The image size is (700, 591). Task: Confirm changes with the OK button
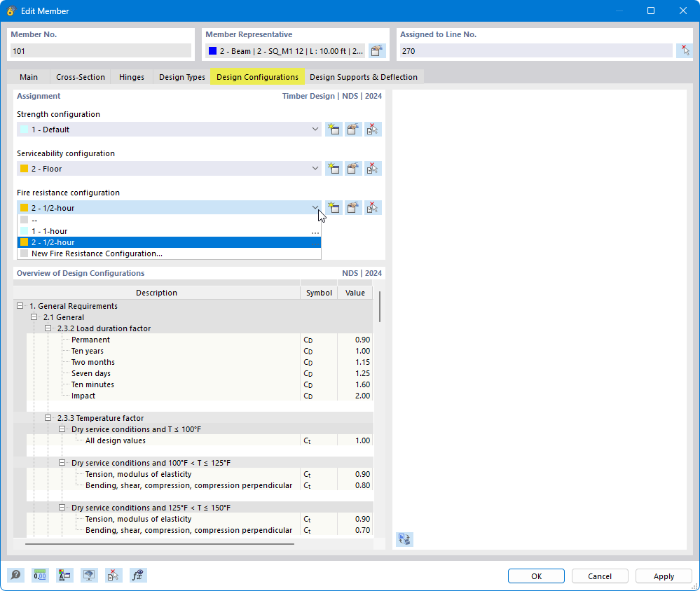[x=535, y=576]
